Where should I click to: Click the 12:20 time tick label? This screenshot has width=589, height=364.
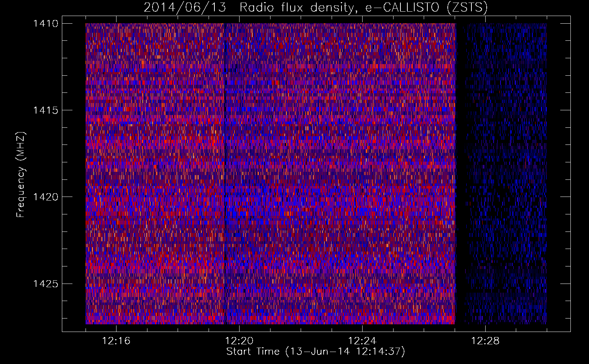239,341
